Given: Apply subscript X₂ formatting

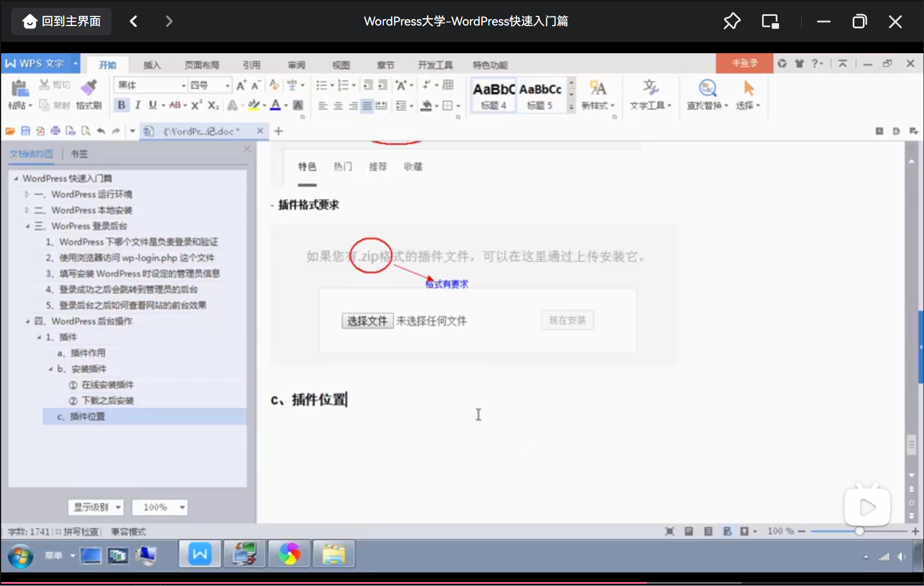Looking at the screenshot, I should 213,105.
